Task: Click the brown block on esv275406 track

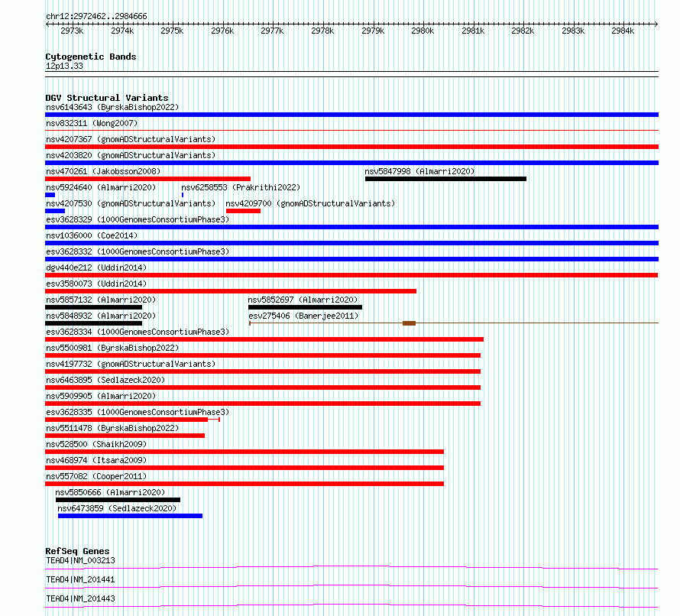Action: click(x=409, y=323)
